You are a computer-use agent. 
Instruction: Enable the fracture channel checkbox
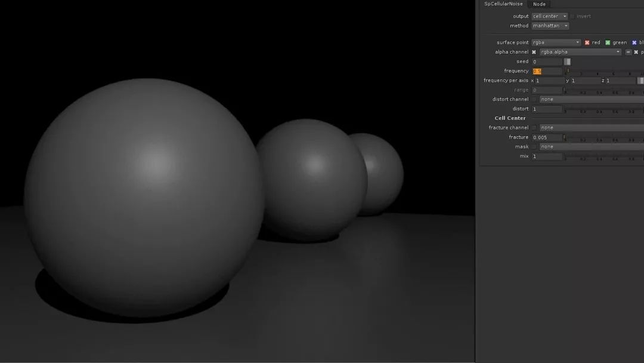534,128
